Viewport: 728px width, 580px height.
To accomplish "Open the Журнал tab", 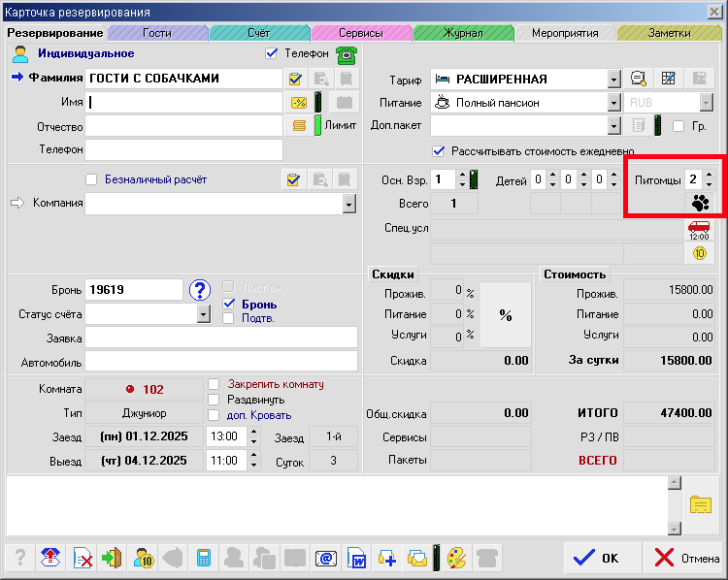I will click(x=463, y=33).
